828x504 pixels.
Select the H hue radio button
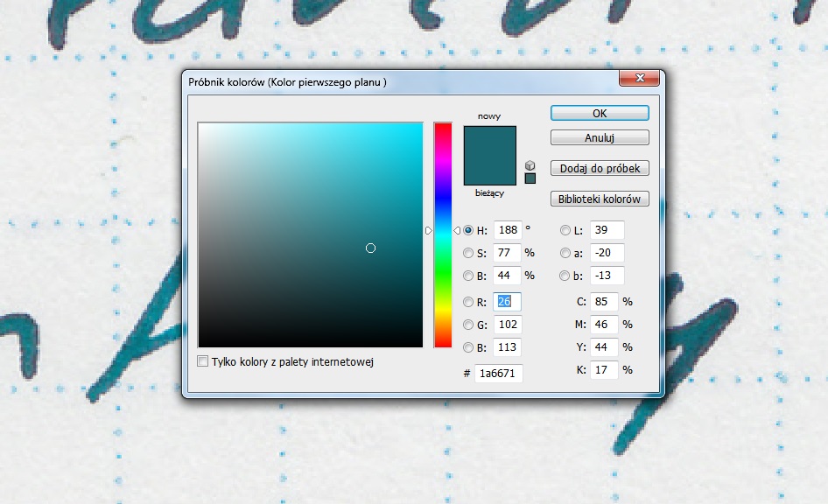coord(469,230)
